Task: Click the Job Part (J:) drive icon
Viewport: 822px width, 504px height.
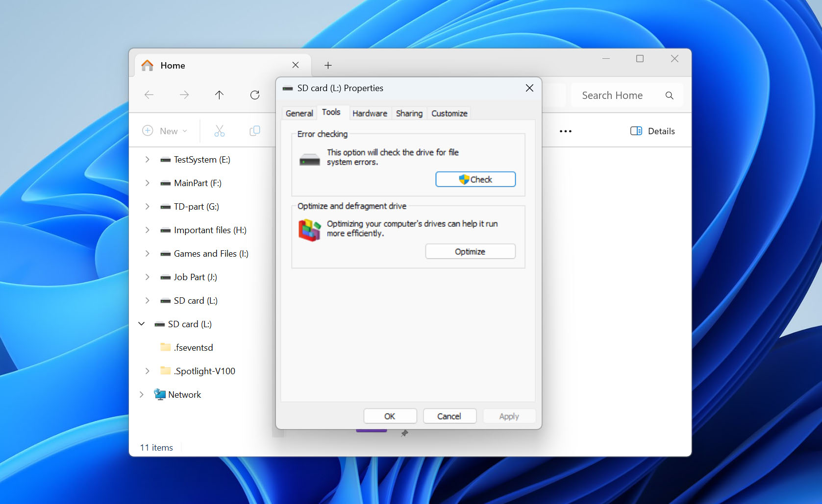Action: pos(166,277)
